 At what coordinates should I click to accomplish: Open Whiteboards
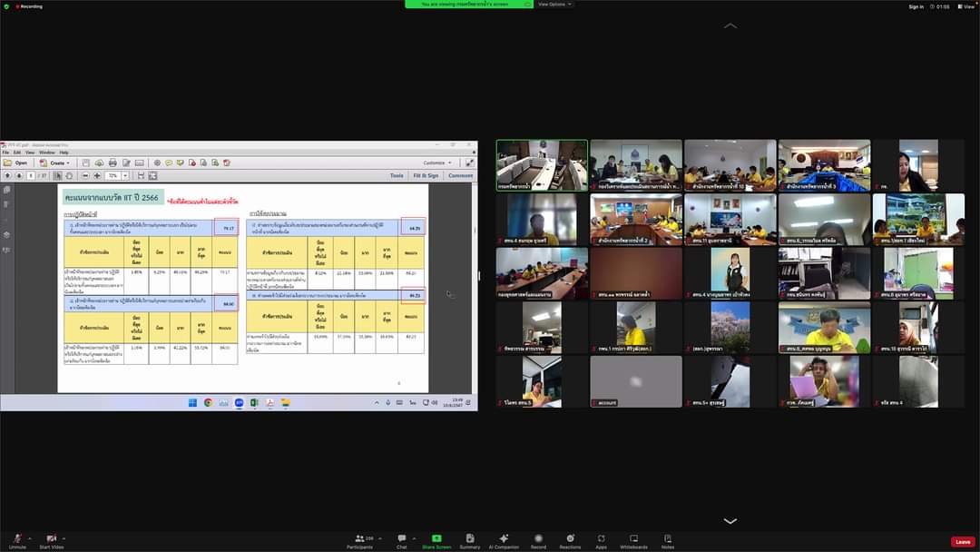(x=633, y=541)
